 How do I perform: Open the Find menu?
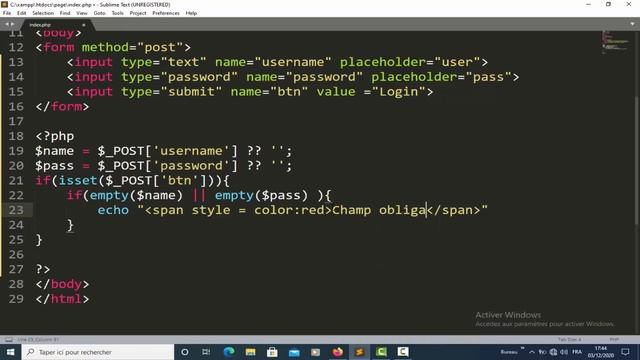tap(65, 13)
